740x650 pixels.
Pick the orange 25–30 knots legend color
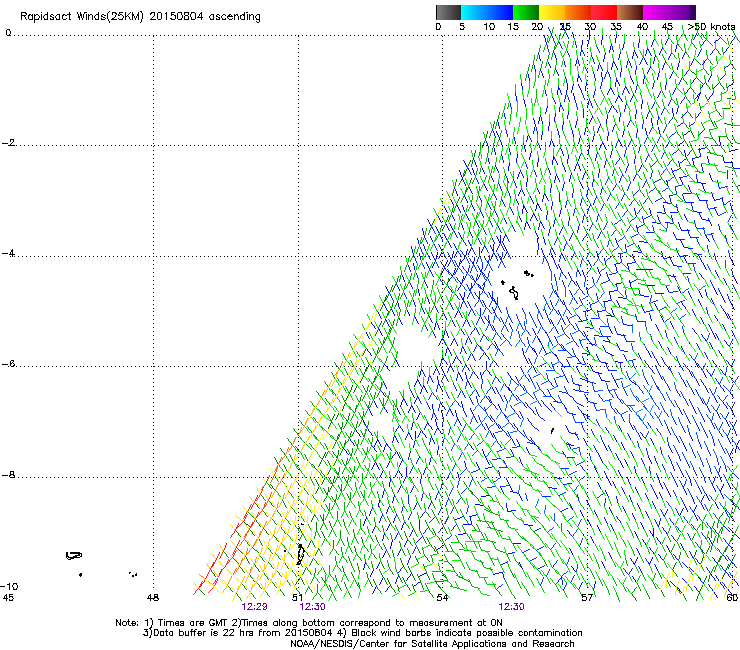(578, 12)
